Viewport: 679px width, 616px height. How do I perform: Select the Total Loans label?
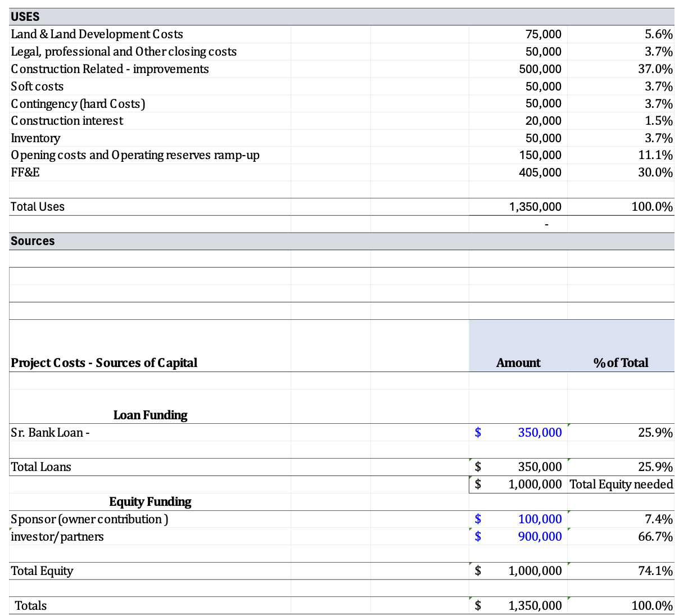[x=41, y=467]
